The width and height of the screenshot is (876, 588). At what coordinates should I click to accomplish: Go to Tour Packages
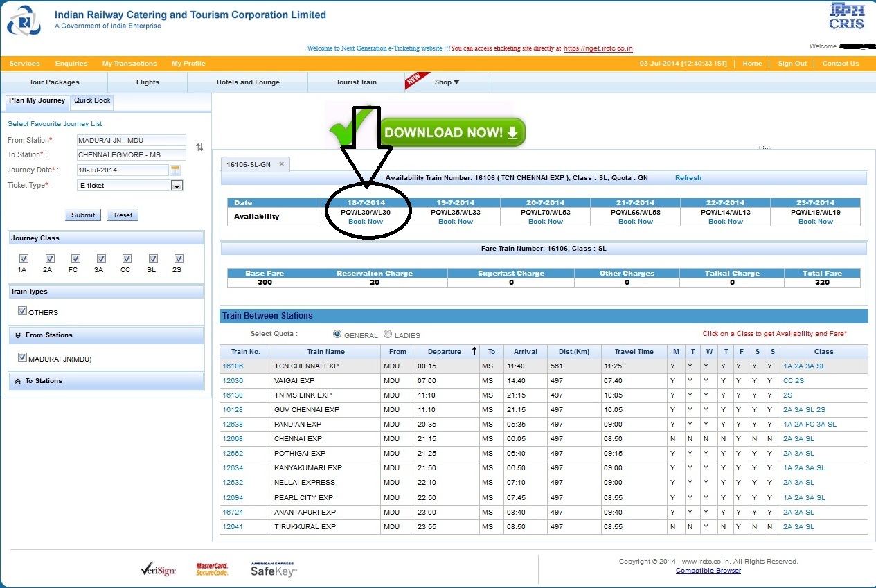[54, 82]
